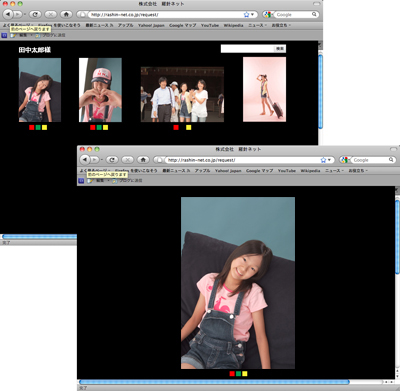
Task: Select green swatch under the first thumbnail
Action: [x=38, y=127]
